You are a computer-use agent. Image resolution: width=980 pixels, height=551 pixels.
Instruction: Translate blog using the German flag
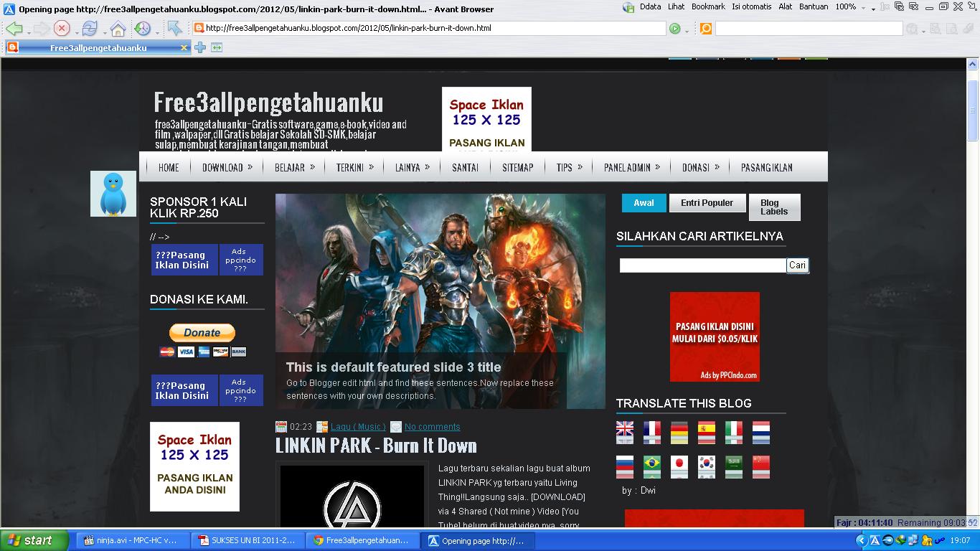(x=679, y=433)
